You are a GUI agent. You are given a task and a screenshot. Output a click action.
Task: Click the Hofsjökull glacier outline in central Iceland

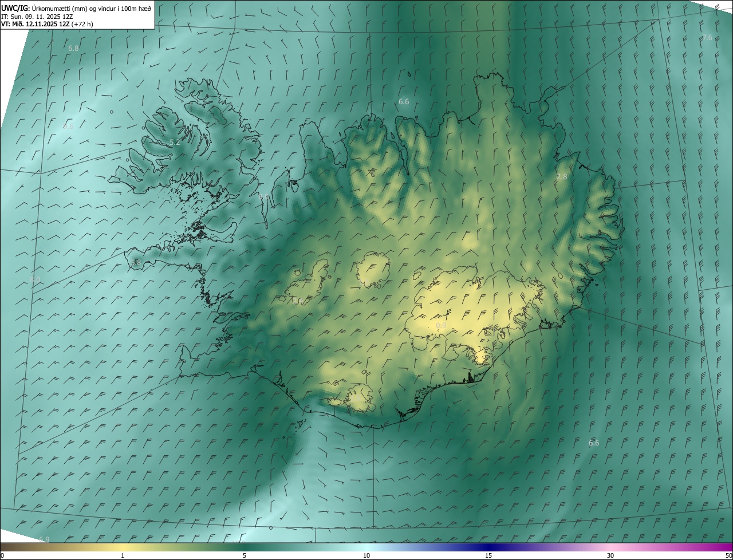pyautogui.click(x=373, y=270)
